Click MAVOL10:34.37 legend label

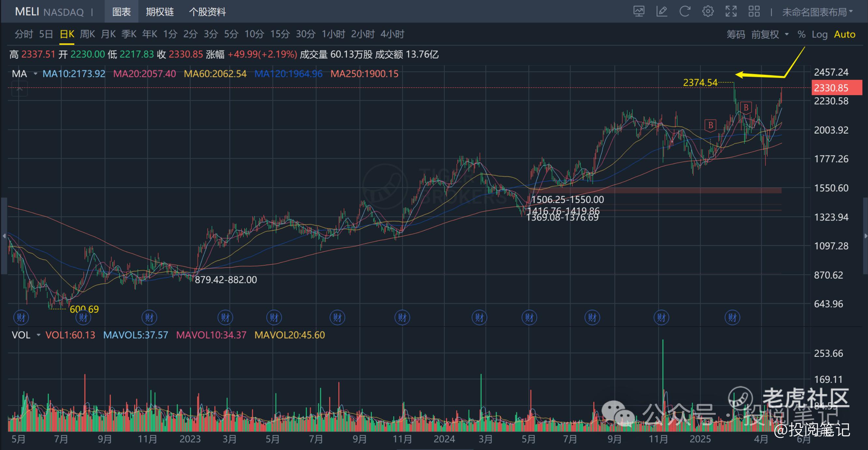[x=211, y=335]
